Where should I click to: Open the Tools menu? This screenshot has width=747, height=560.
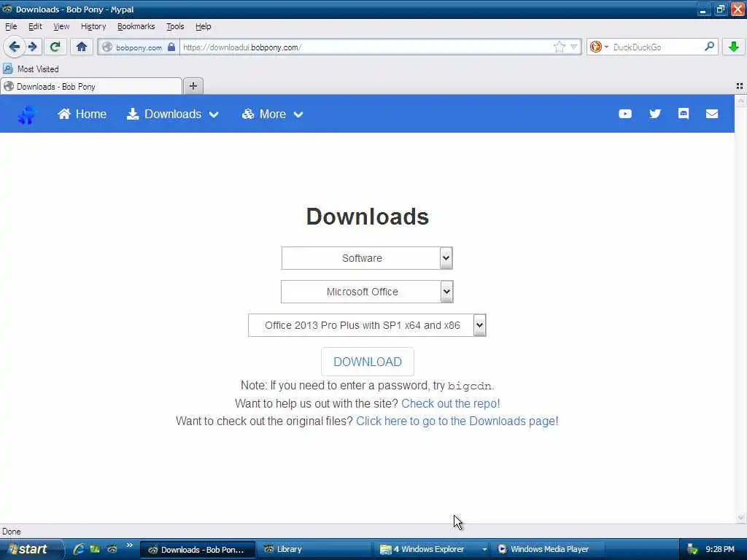[175, 26]
